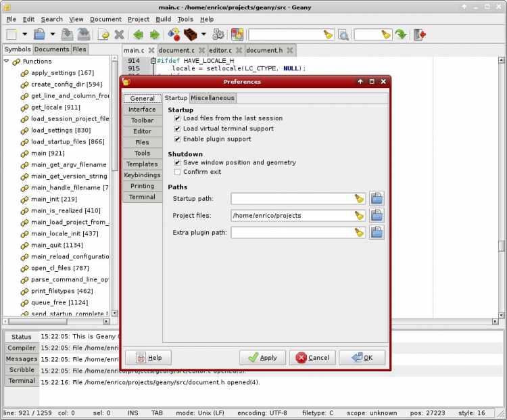Quit Geany with the exit icon
This screenshot has width=507, height=420.
[x=420, y=34]
